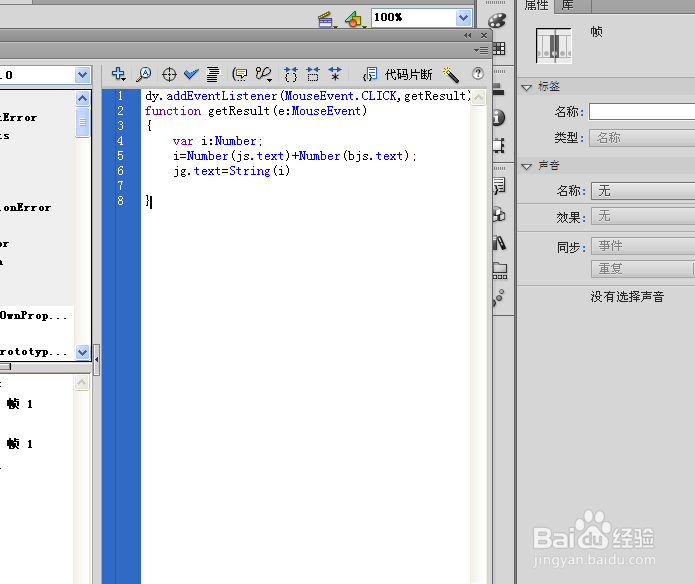
Task: Open the Info panel icon
Action: tap(499, 118)
